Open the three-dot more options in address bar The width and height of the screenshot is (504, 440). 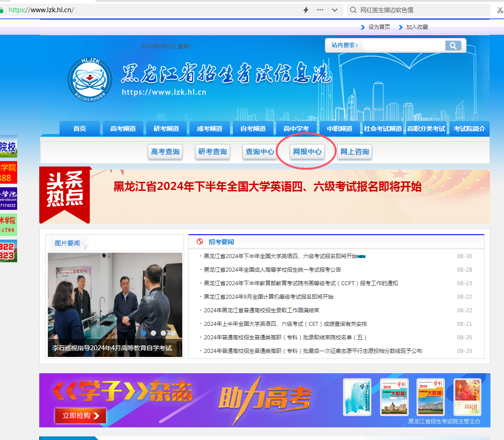click(320, 10)
